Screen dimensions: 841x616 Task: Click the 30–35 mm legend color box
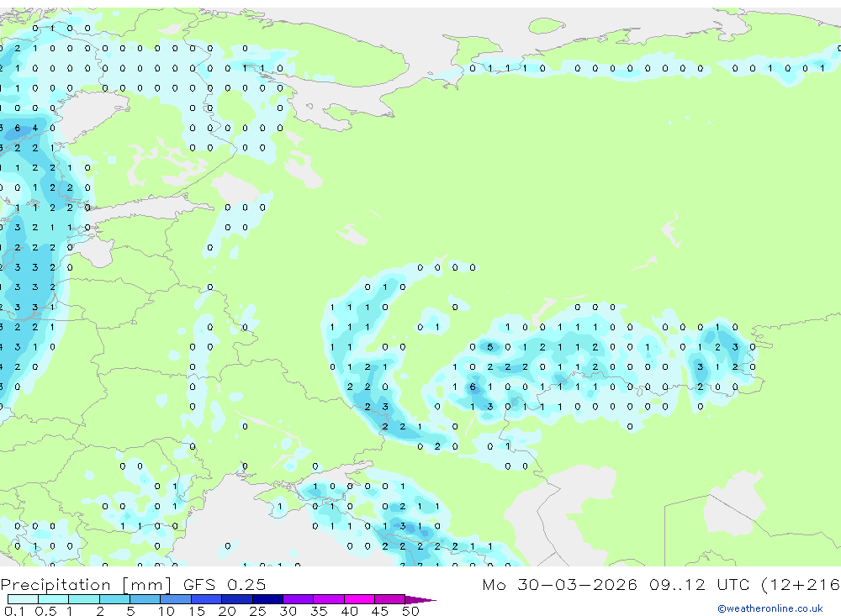pyautogui.click(x=299, y=599)
